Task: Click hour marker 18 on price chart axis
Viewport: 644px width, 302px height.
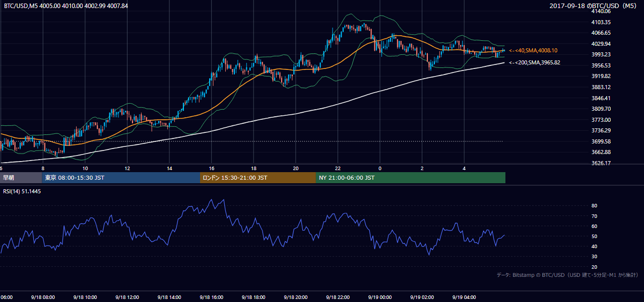Action: (253, 169)
